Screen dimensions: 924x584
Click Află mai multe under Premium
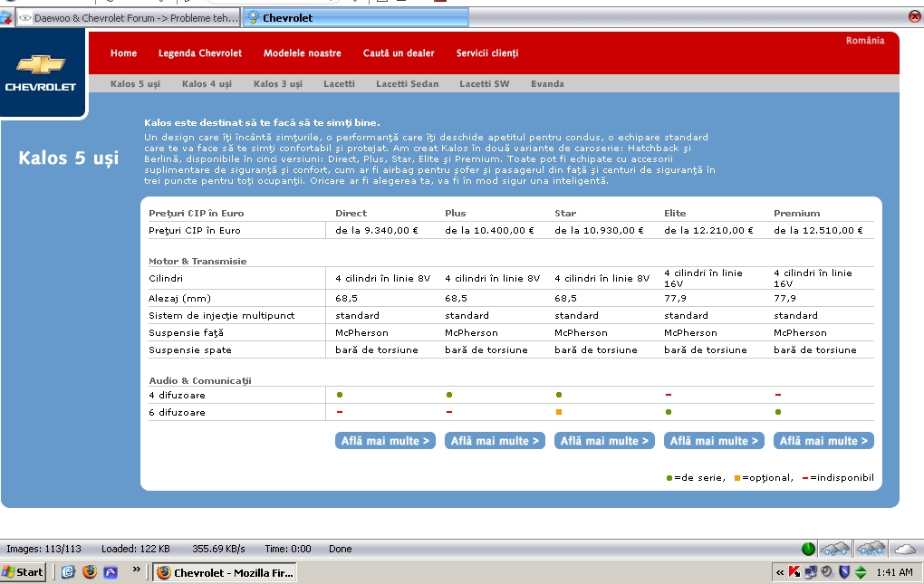[823, 441]
